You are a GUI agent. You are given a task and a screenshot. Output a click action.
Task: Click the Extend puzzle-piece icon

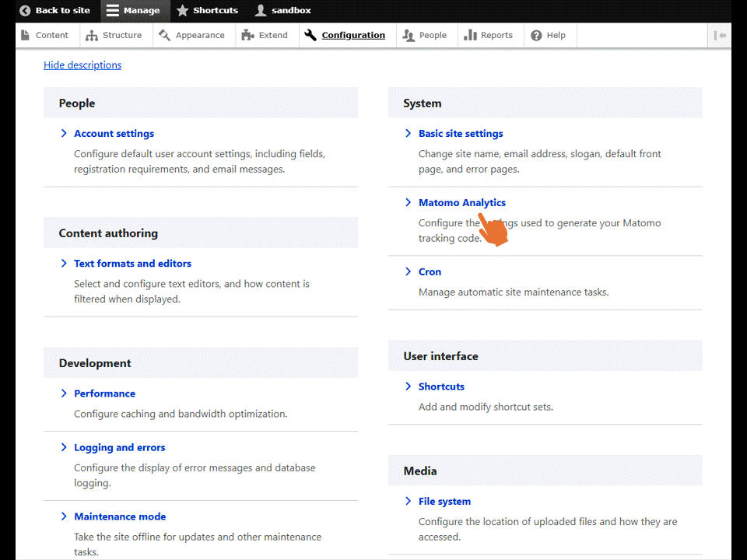[x=249, y=35]
